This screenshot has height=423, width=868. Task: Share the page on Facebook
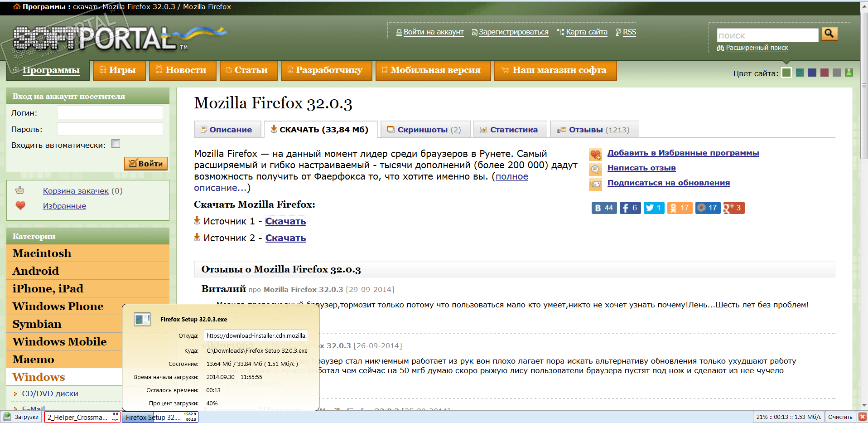630,208
